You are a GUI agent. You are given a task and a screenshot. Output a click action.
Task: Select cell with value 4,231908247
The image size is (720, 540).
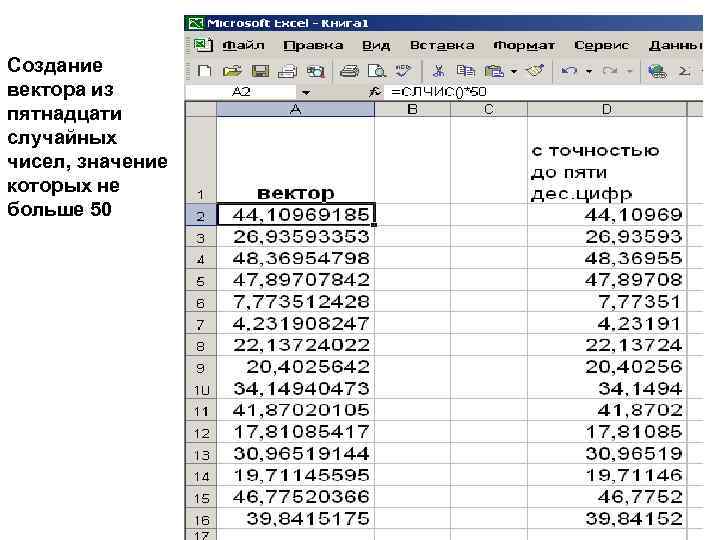click(296, 323)
